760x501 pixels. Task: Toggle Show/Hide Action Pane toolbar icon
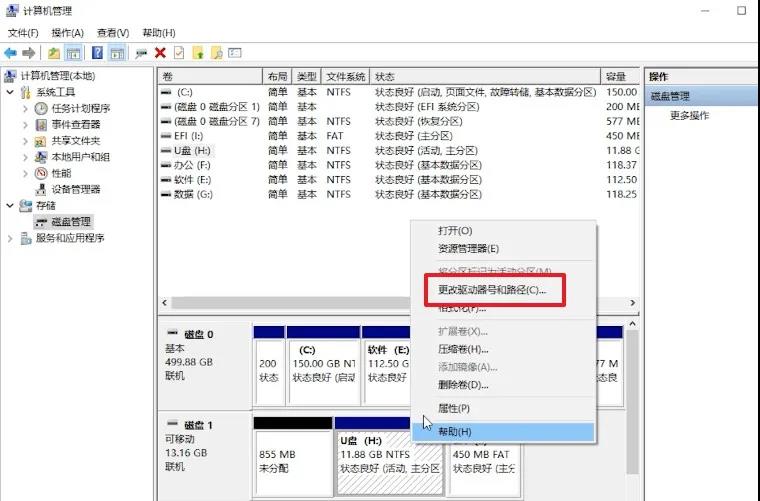point(117,53)
